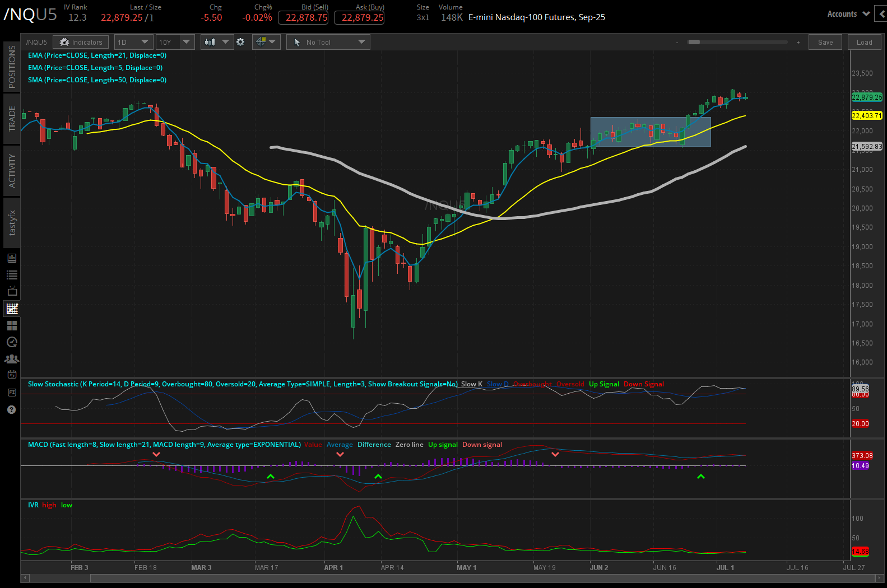
Task: Click the Save chart button
Action: (x=825, y=42)
